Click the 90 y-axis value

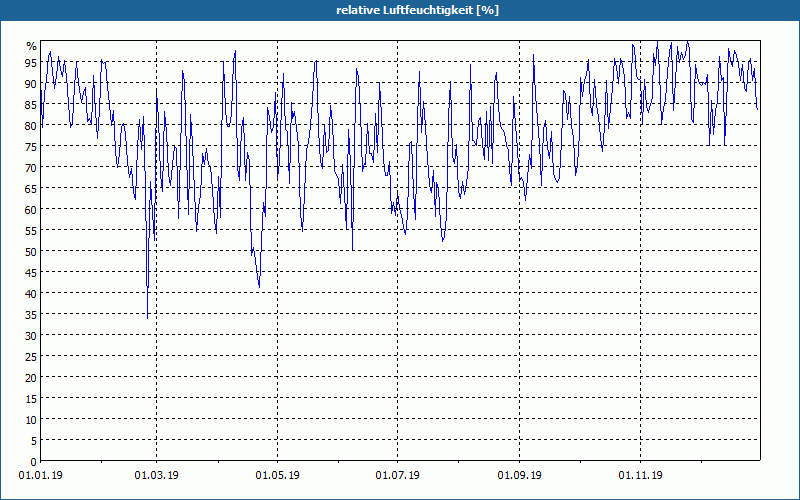31,83
